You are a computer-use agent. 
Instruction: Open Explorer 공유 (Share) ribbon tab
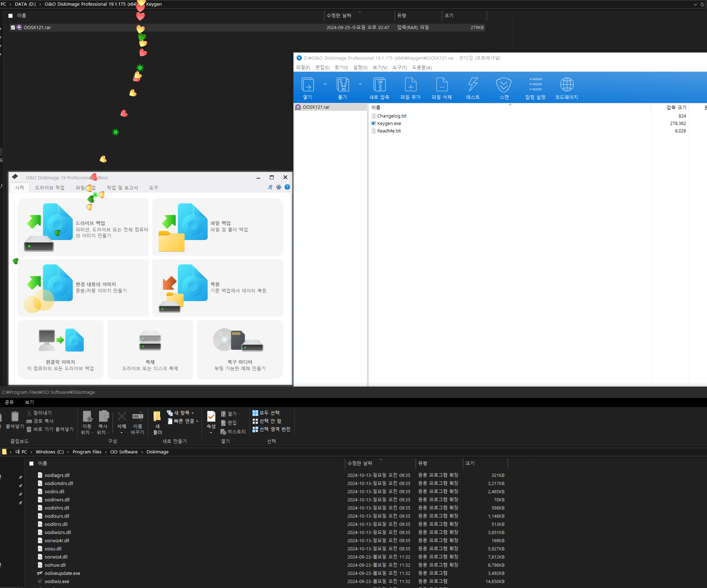click(9, 402)
